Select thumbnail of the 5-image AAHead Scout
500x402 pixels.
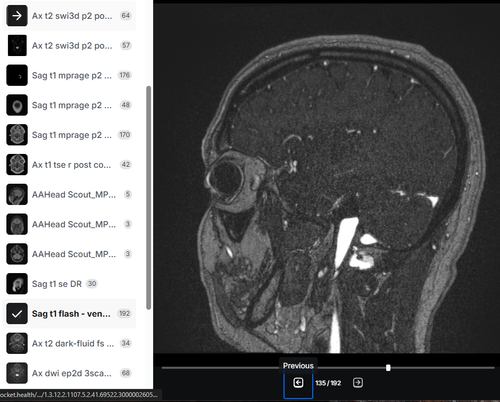point(17,194)
